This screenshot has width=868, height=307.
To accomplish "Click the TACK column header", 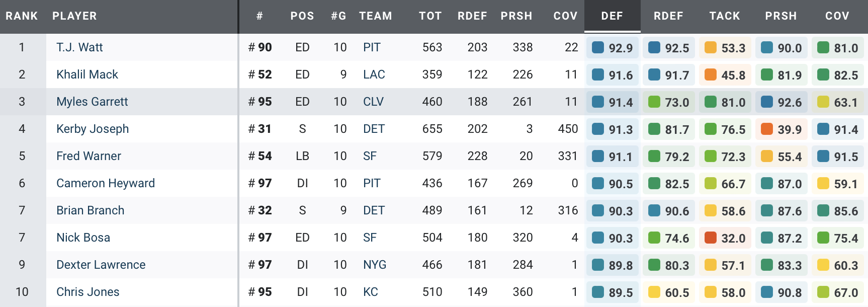I will click(x=725, y=16).
